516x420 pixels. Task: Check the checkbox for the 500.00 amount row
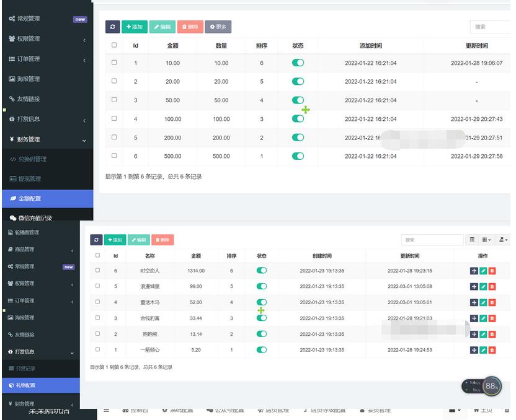click(114, 155)
